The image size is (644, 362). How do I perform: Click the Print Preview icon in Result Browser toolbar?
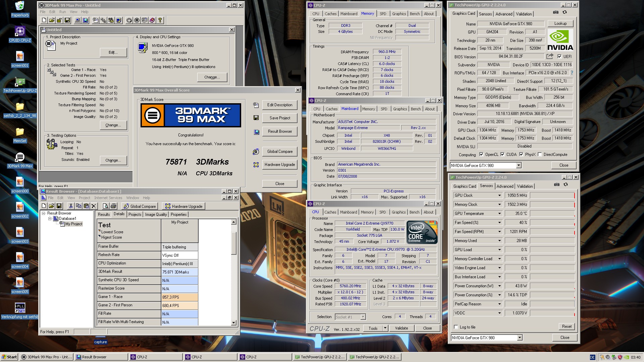point(105,206)
